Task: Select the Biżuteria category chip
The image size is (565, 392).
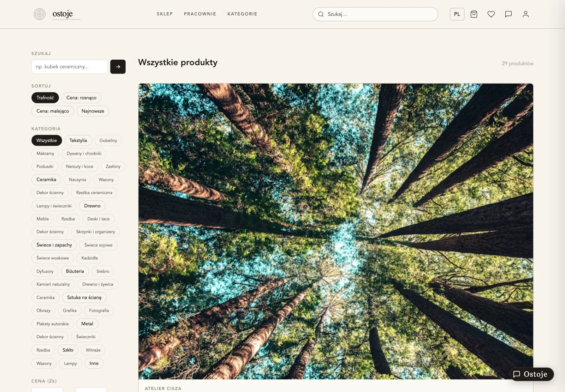Action: pos(75,271)
